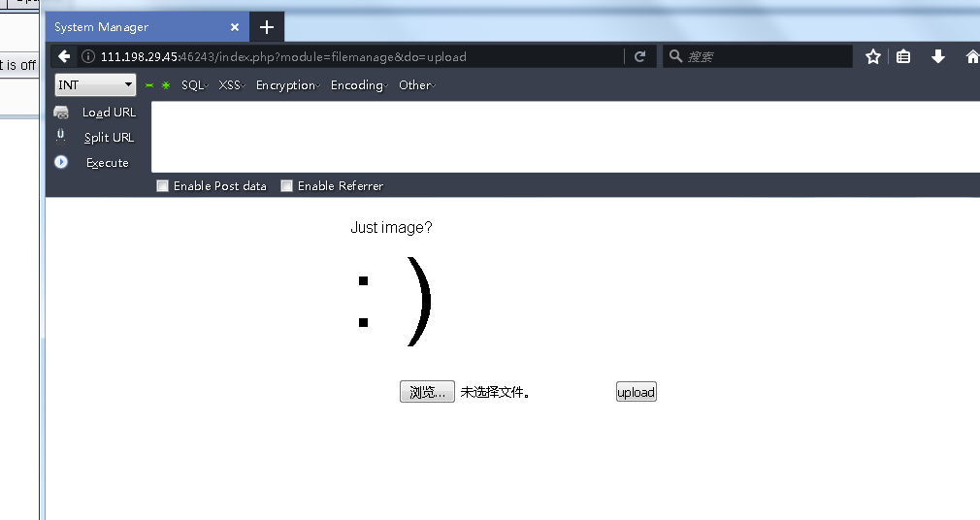Viewport: 980px width, 520px height.
Task: Open the bookmarks list icon
Action: pos(903,57)
